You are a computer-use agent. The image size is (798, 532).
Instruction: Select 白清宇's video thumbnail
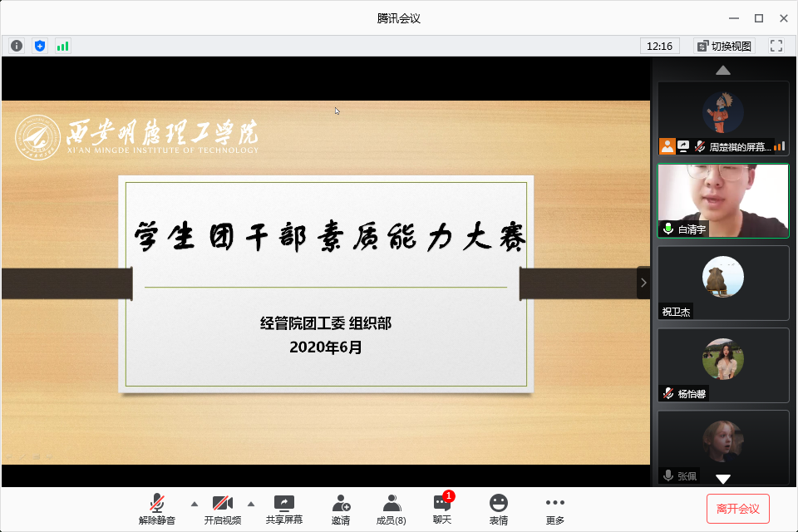[x=722, y=200]
